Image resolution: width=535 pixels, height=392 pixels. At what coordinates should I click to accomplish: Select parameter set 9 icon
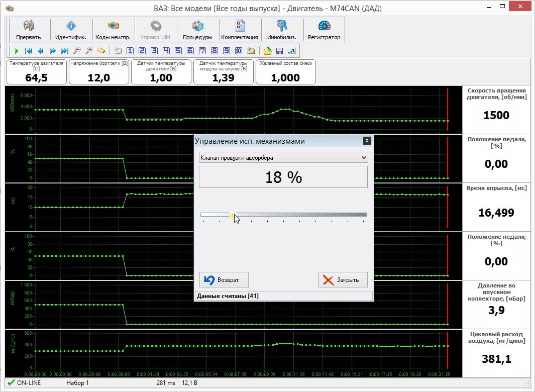[x=226, y=51]
